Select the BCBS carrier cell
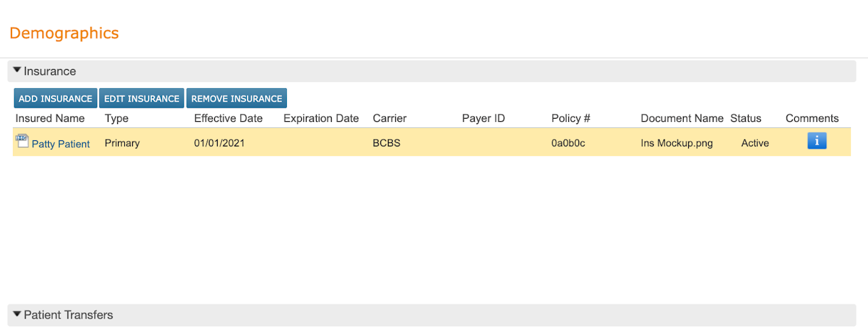Image resolution: width=868 pixels, height=328 pixels. click(387, 144)
